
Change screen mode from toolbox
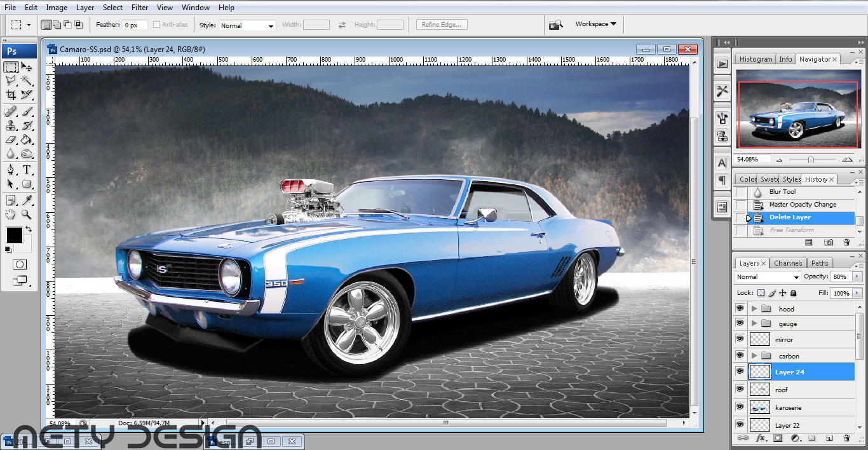(20, 280)
